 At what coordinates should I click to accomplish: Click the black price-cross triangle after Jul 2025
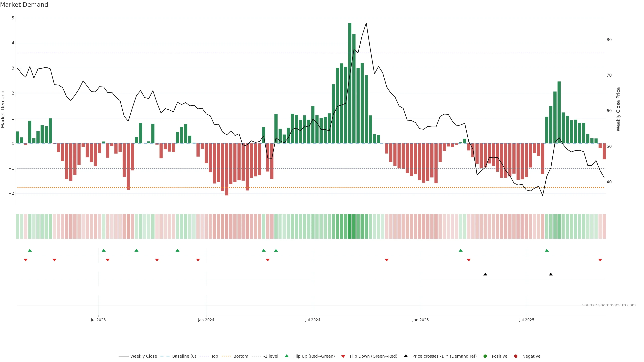[x=551, y=274]
